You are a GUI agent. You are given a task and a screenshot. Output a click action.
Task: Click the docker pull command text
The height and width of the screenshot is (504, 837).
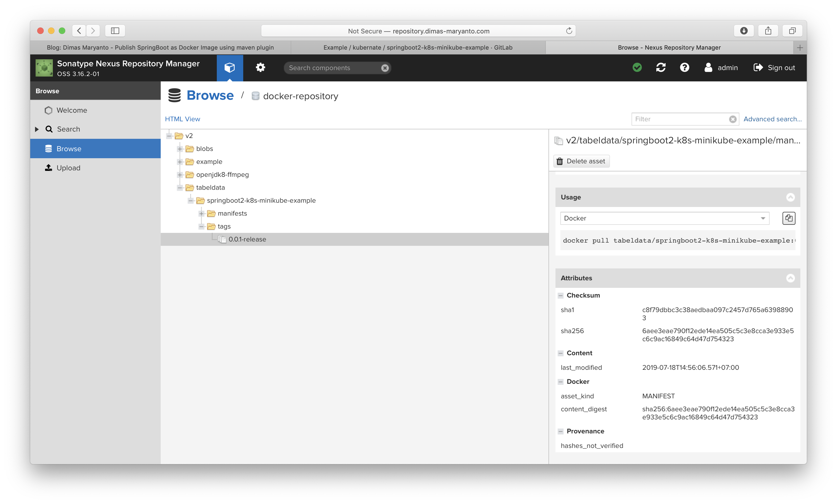click(x=678, y=240)
